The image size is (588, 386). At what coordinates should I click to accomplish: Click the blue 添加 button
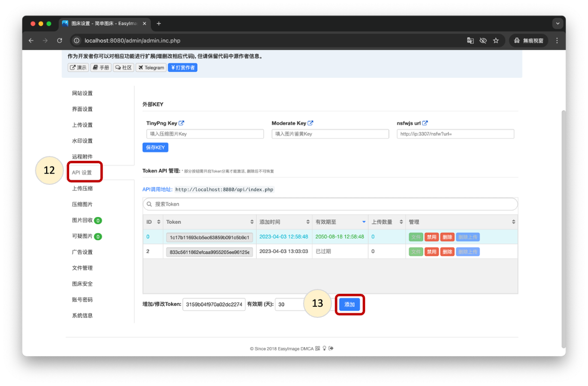(x=350, y=305)
